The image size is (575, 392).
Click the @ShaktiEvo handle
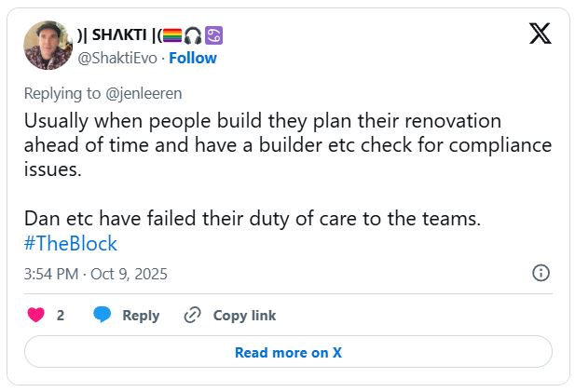116,58
